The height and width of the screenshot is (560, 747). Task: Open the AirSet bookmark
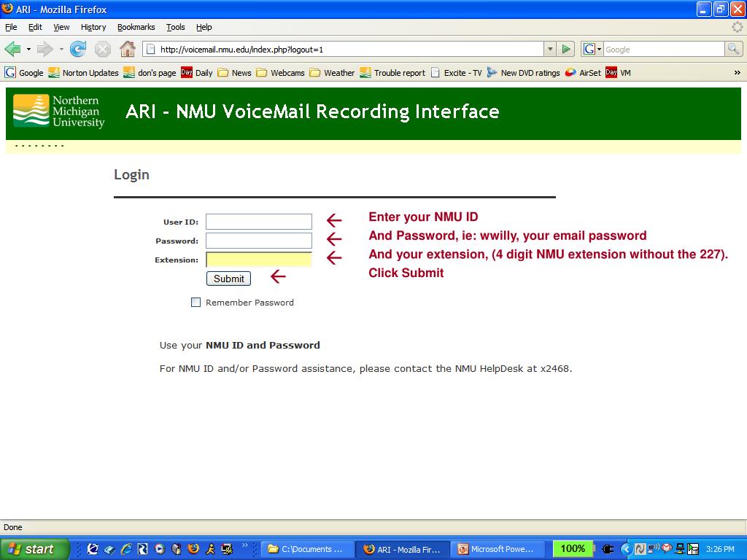coord(583,73)
